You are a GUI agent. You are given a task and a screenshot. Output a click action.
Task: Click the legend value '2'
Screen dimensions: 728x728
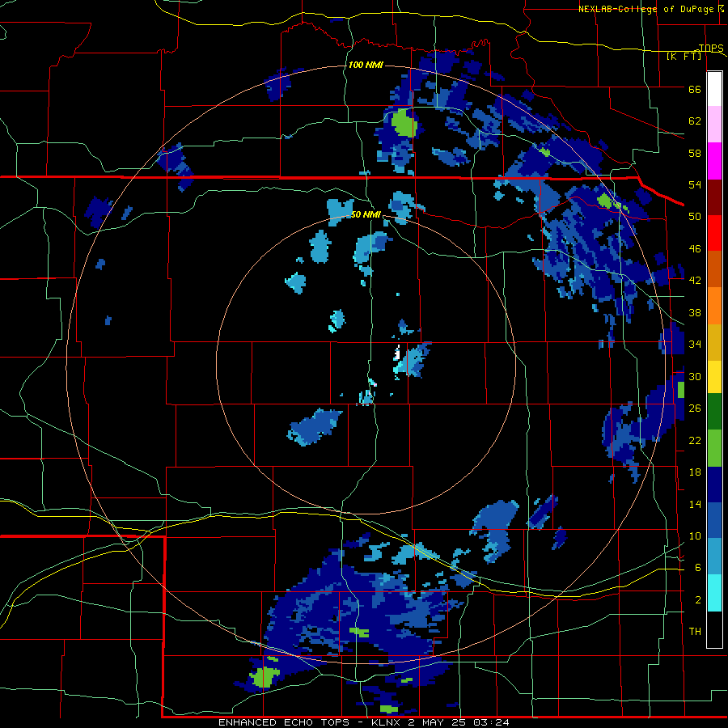pyautogui.click(x=698, y=600)
